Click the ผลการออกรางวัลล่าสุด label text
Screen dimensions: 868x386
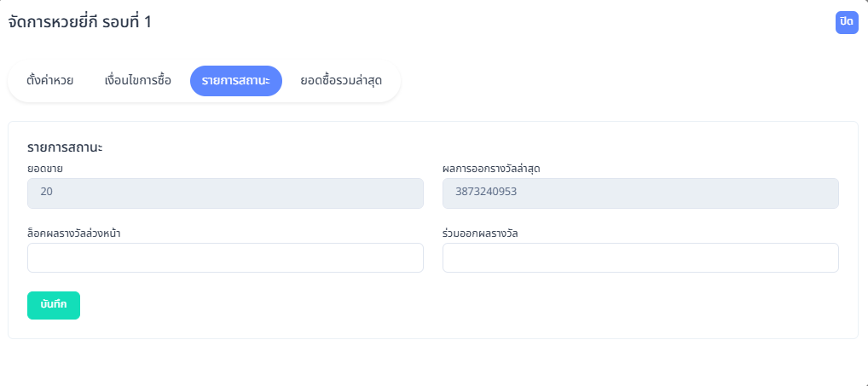coord(491,169)
